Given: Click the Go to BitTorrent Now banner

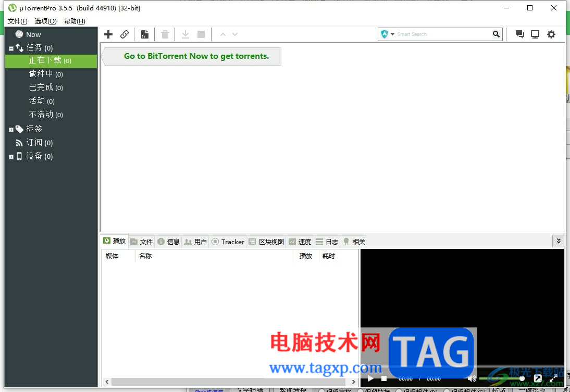Looking at the screenshot, I should 192,56.
